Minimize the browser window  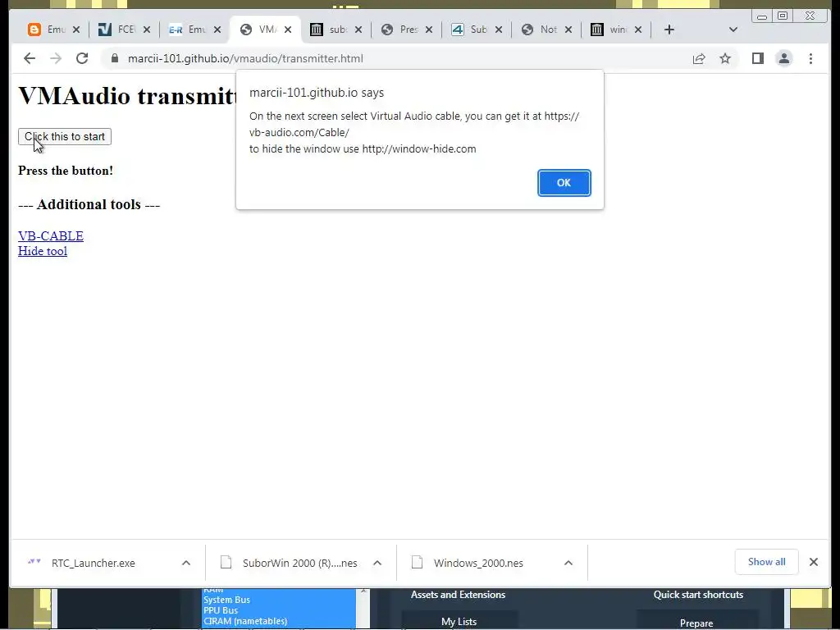[x=762, y=16]
